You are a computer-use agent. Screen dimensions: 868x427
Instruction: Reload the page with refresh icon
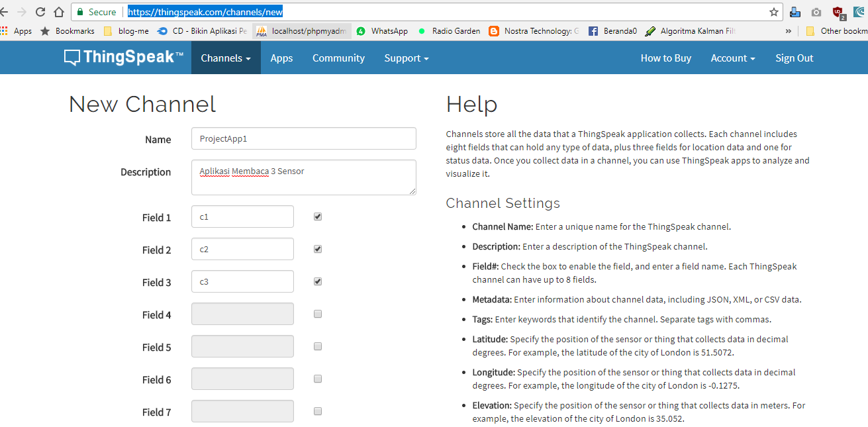40,12
